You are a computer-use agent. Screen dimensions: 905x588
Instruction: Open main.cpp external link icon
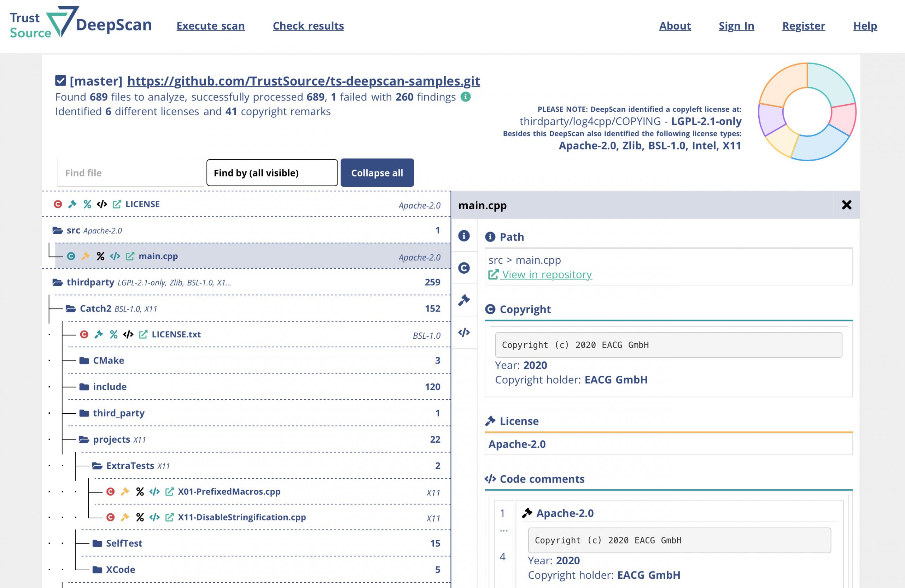[130, 256]
